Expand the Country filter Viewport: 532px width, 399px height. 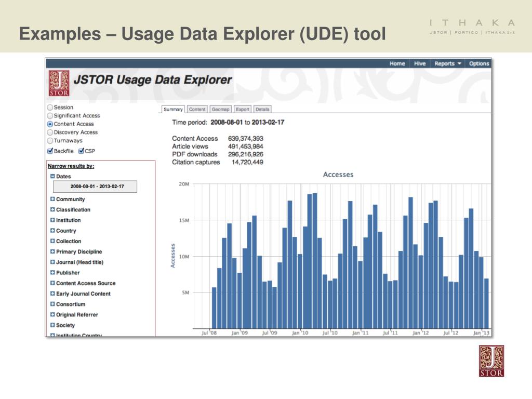coord(52,231)
